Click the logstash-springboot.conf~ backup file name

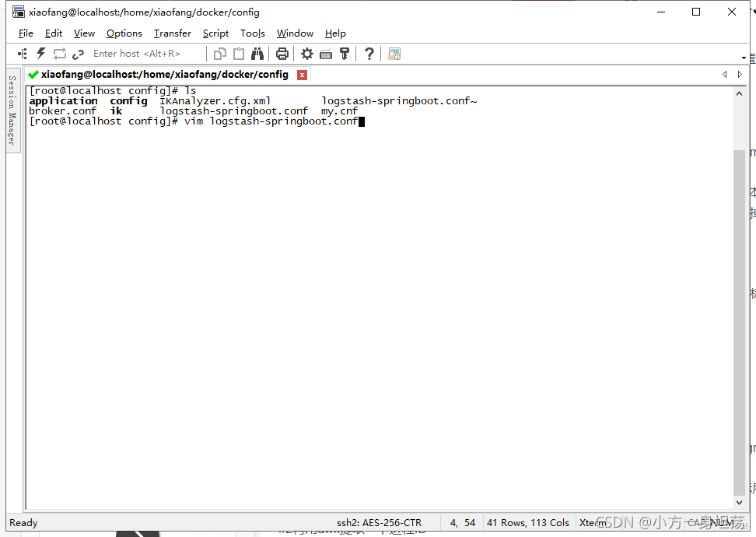point(399,101)
